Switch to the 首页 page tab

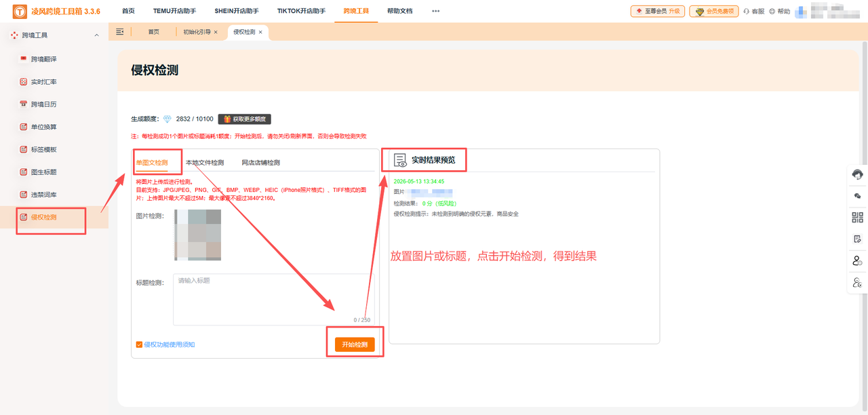click(x=154, y=32)
